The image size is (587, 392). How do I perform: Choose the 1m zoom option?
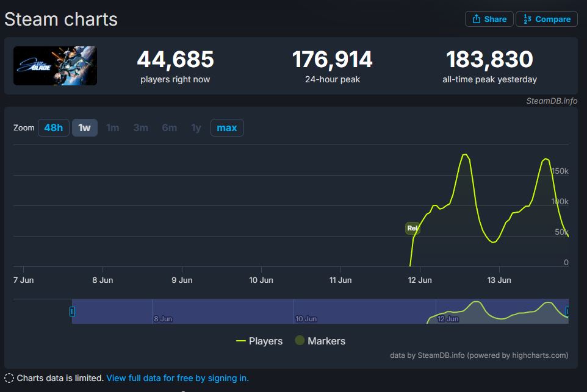pos(113,128)
